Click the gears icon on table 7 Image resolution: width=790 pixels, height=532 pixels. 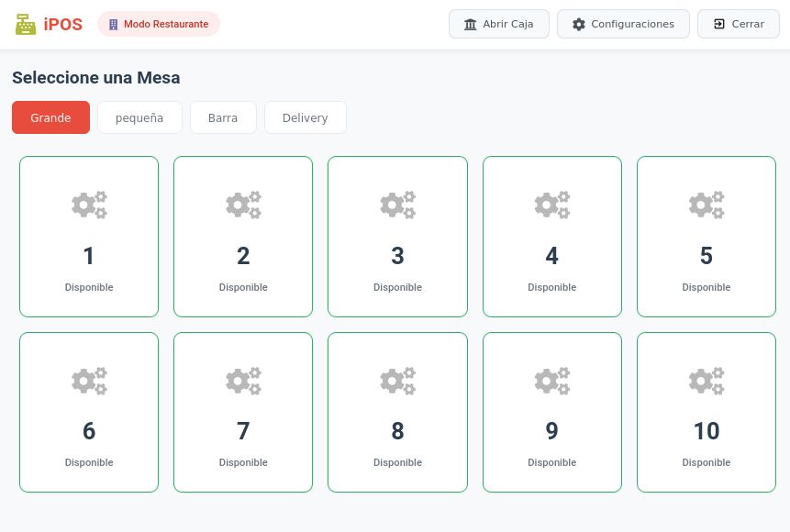click(x=243, y=381)
